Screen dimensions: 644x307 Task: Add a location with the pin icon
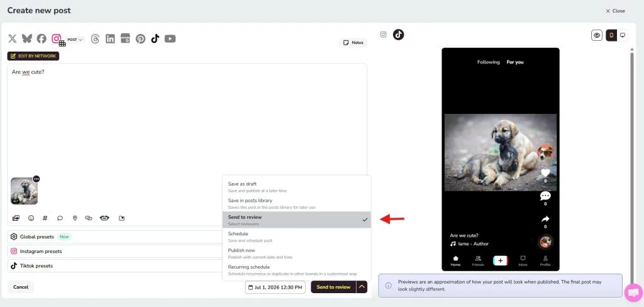tap(75, 218)
